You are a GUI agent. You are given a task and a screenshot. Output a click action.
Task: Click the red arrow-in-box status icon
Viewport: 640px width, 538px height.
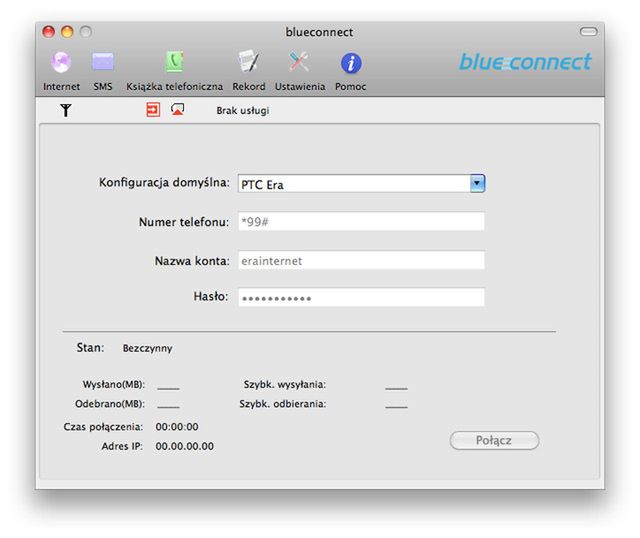(x=153, y=110)
